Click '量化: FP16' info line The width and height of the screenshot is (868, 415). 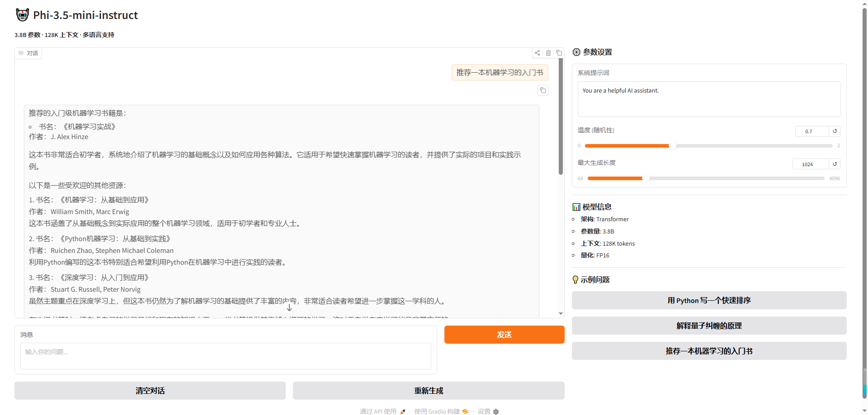pyautogui.click(x=595, y=255)
